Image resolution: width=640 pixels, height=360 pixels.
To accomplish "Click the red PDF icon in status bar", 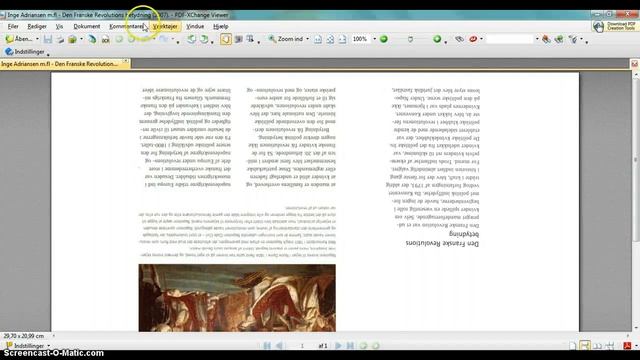I will click(627, 346).
